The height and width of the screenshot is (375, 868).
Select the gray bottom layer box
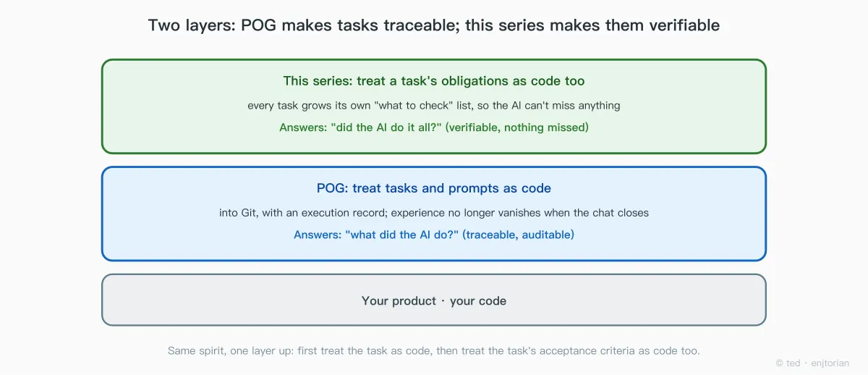click(434, 300)
